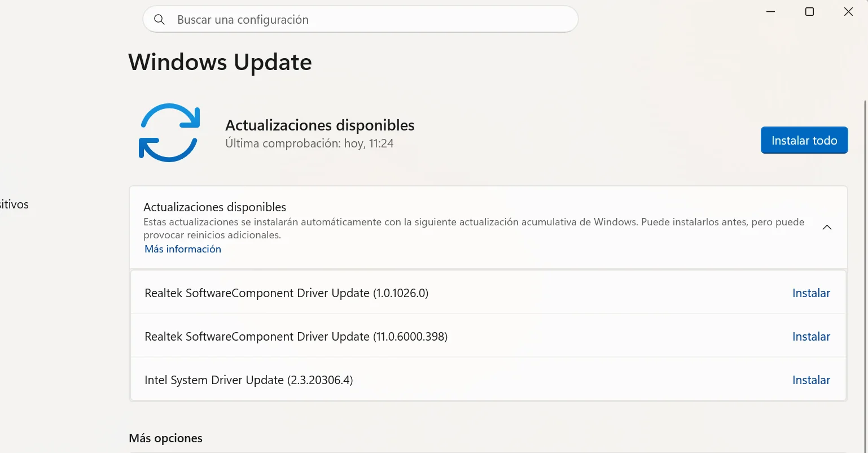868x453 pixels.
Task: Click the blue Windows Update sync arrows icon
Action: click(x=169, y=133)
